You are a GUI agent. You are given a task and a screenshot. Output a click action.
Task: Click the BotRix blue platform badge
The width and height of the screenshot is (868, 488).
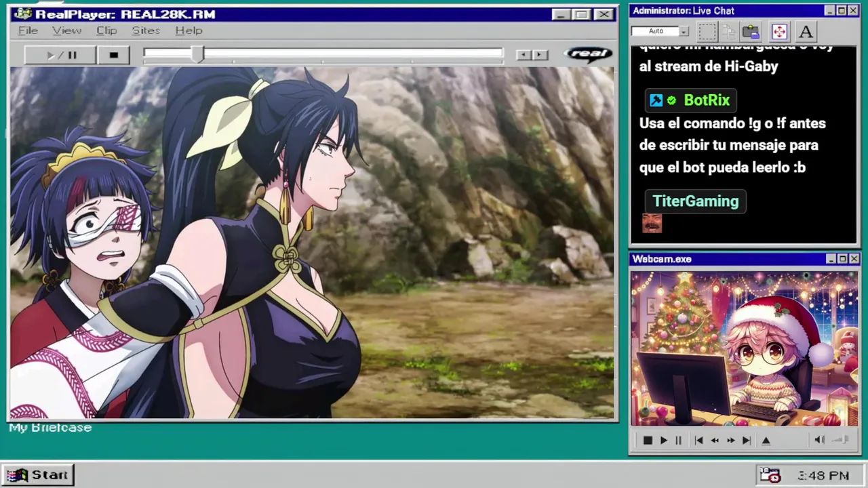pyautogui.click(x=656, y=100)
